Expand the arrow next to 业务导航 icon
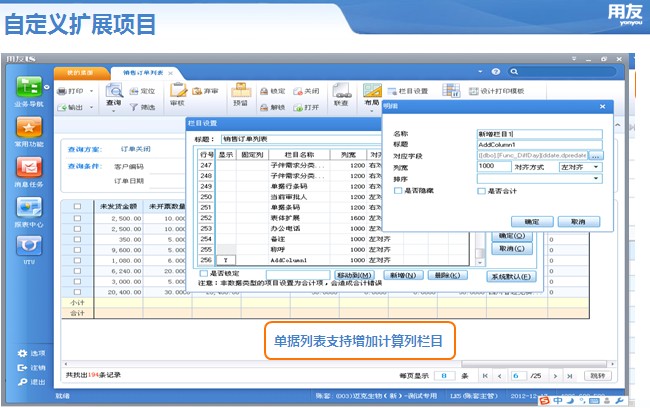650x408 pixels. 46,87
